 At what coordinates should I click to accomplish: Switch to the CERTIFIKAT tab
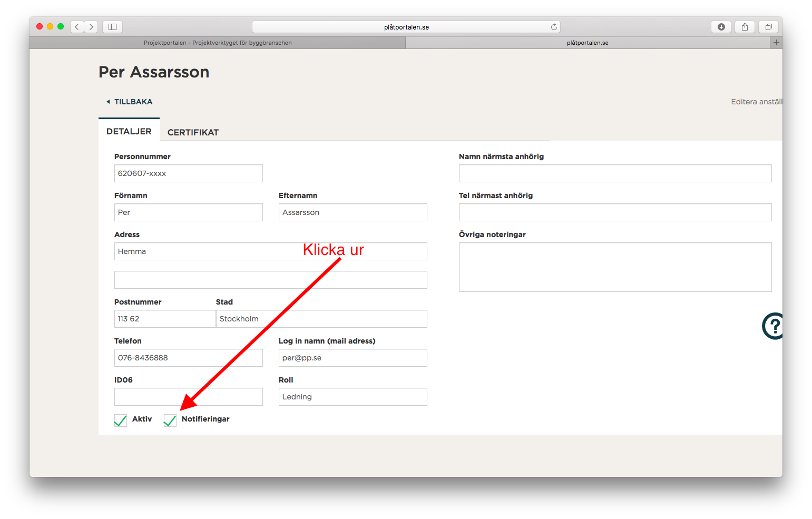tap(193, 132)
